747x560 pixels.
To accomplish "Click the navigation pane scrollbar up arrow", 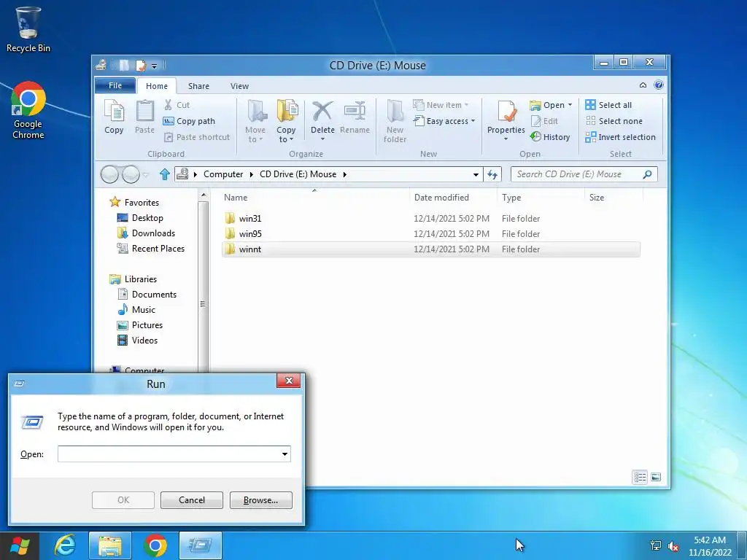I will click(x=204, y=195).
